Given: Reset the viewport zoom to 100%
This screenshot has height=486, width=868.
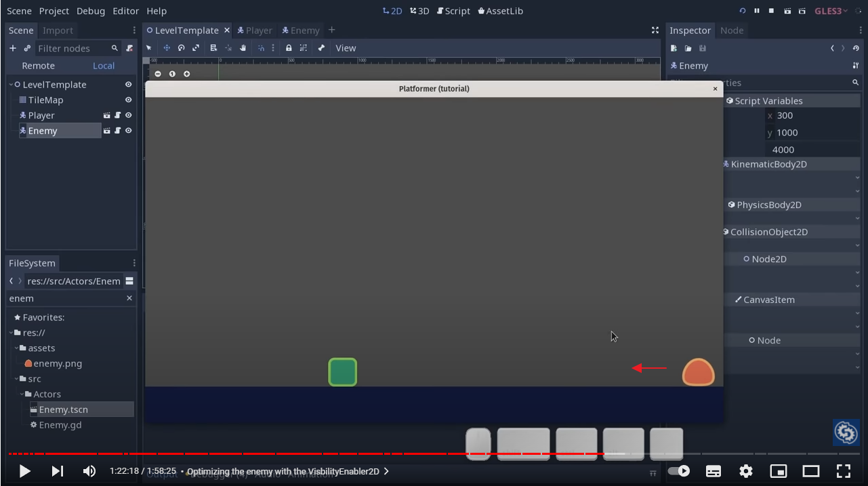Looking at the screenshot, I should pos(172,74).
